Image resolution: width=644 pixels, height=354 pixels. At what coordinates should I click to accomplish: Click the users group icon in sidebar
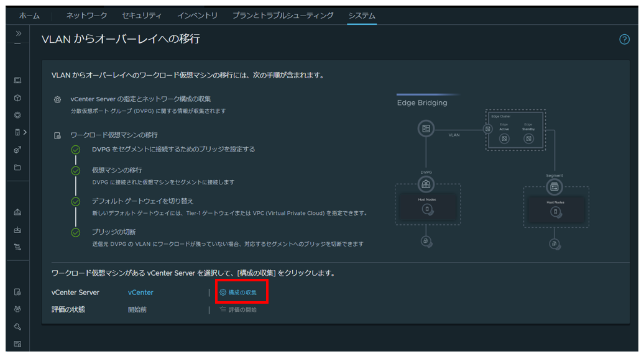coord(17,309)
